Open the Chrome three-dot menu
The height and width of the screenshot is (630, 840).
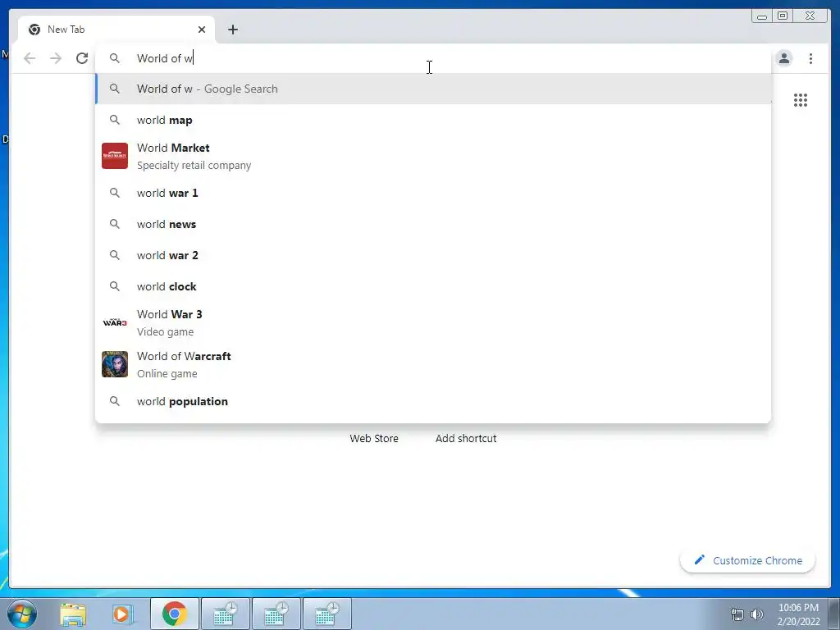(810, 58)
